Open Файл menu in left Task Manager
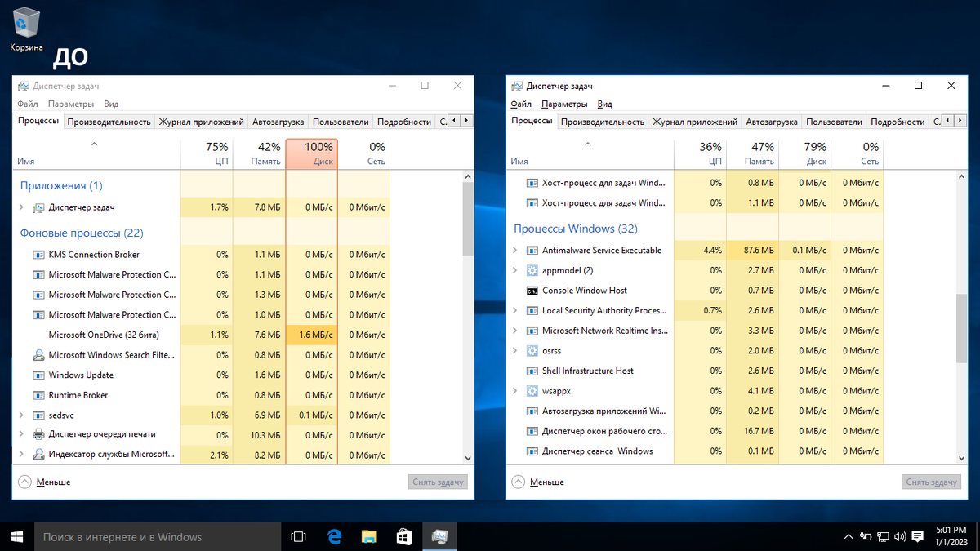This screenshot has width=980, height=551. [x=28, y=104]
